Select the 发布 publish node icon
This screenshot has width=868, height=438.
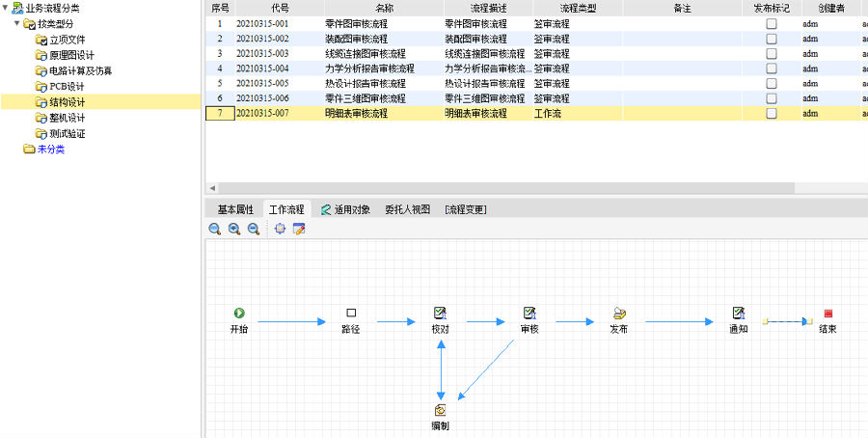pos(619,314)
